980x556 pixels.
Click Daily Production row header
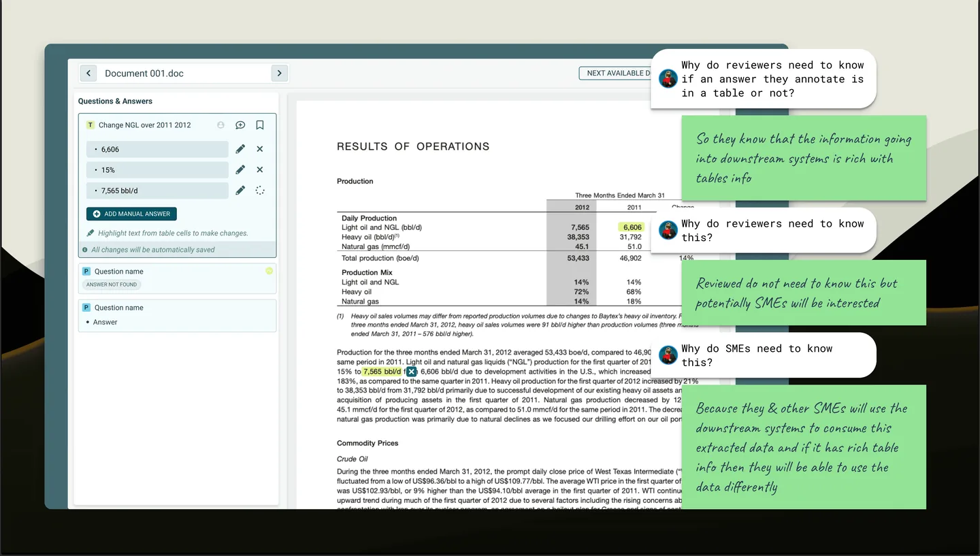coord(369,218)
